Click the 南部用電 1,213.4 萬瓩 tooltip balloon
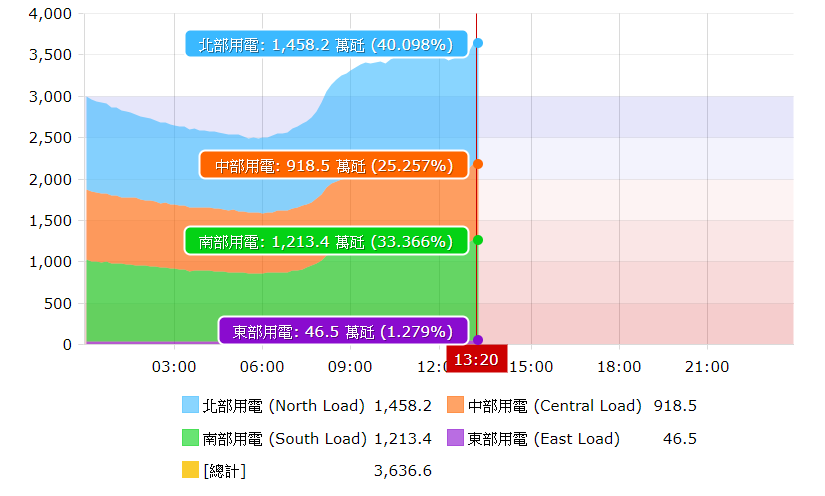This screenshot has width=825, height=496. coord(326,241)
